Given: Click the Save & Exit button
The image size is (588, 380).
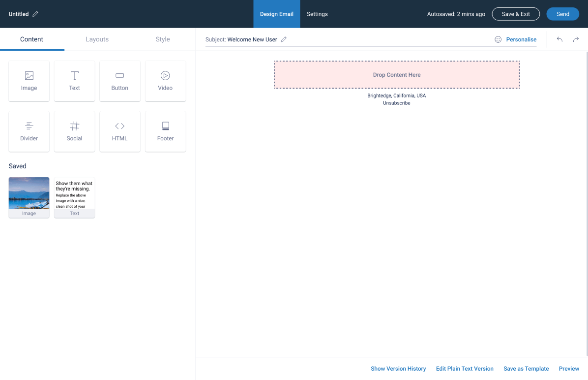Looking at the screenshot, I should pos(516,14).
